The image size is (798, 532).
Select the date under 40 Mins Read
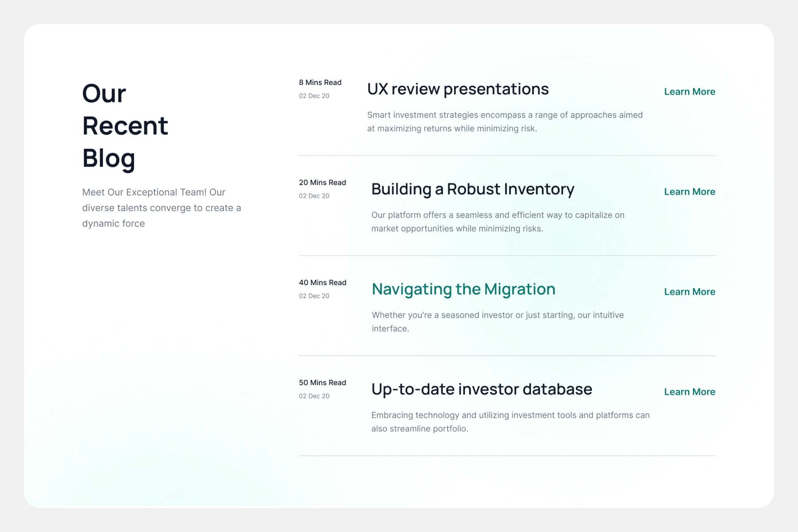(x=314, y=296)
